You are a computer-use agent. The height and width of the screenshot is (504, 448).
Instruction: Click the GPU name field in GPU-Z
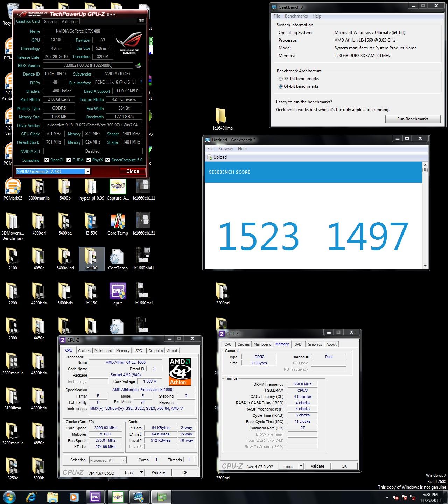coord(78,31)
